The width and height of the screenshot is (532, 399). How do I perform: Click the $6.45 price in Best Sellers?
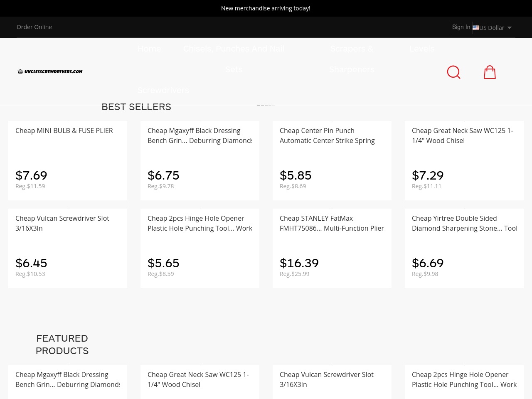click(x=31, y=263)
